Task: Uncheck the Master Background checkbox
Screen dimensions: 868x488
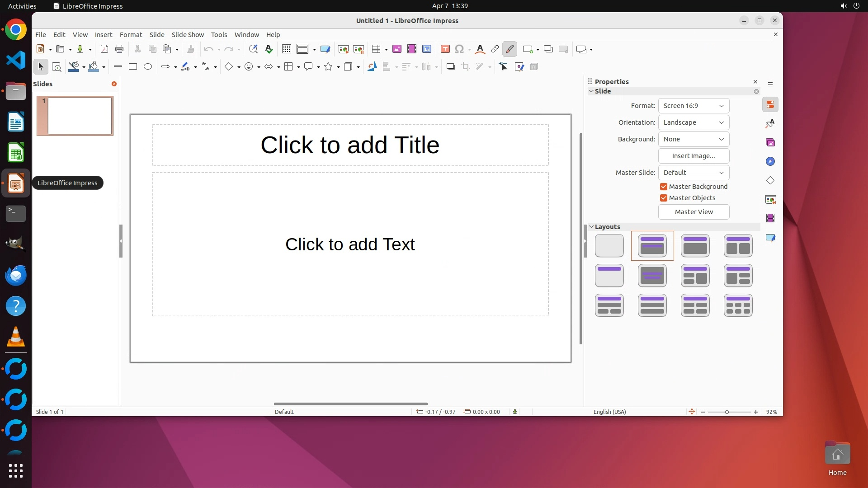Action: [664, 187]
